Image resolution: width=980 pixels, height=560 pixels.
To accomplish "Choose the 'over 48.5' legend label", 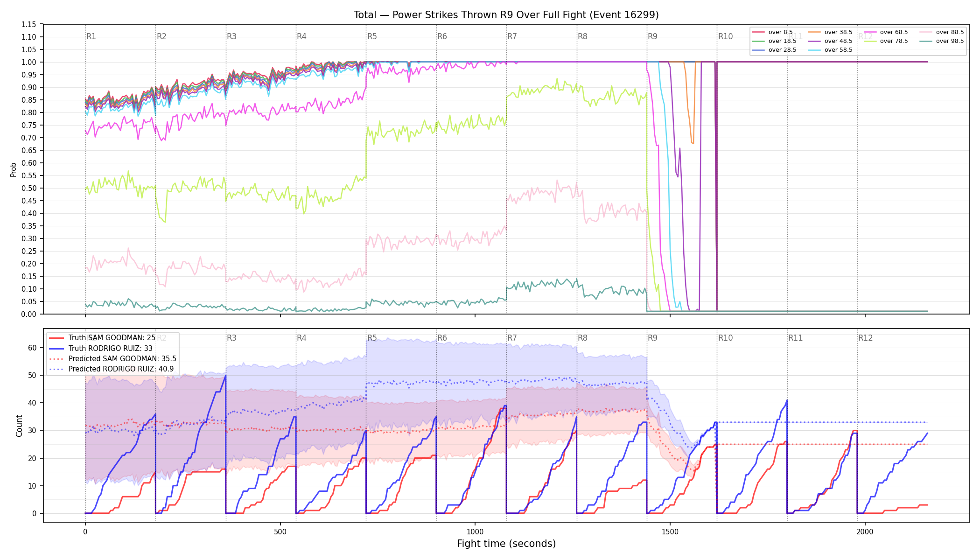I will (x=839, y=41).
